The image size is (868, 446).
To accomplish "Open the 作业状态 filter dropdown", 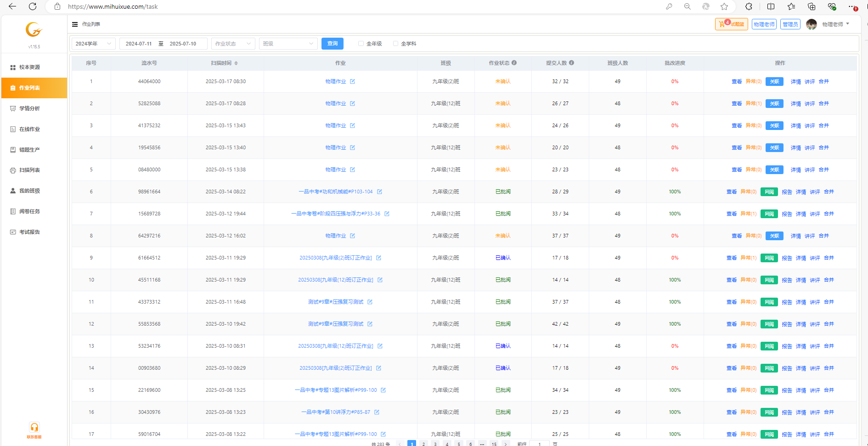I will coord(233,44).
